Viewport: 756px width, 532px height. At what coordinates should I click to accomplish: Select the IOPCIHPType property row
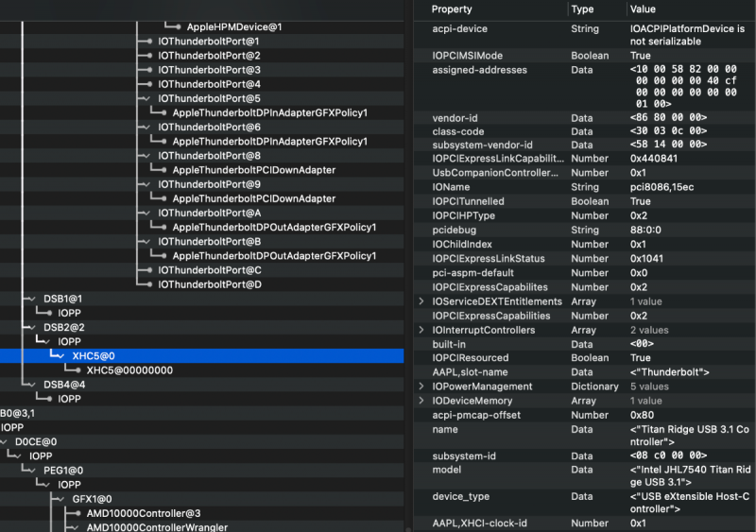click(584, 215)
